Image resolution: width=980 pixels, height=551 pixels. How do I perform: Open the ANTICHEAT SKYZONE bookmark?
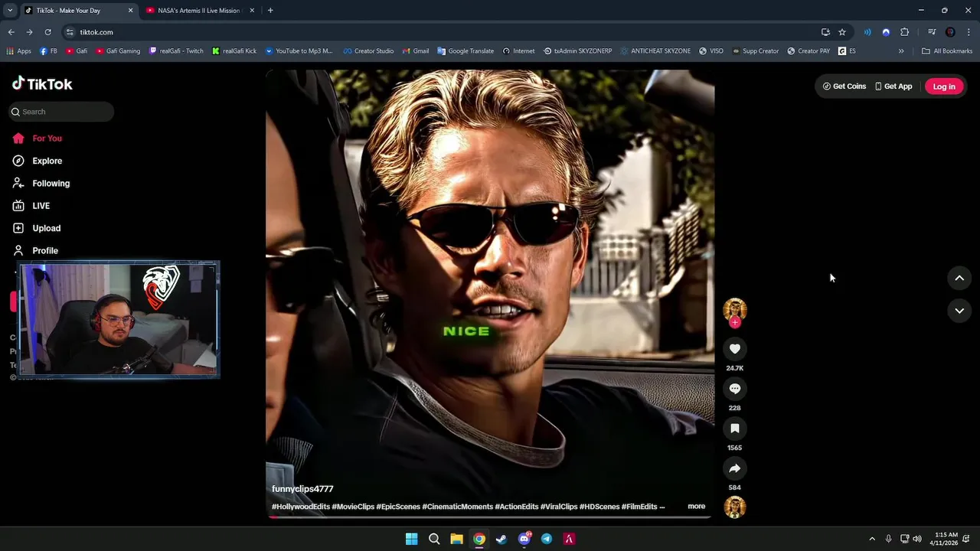click(655, 51)
